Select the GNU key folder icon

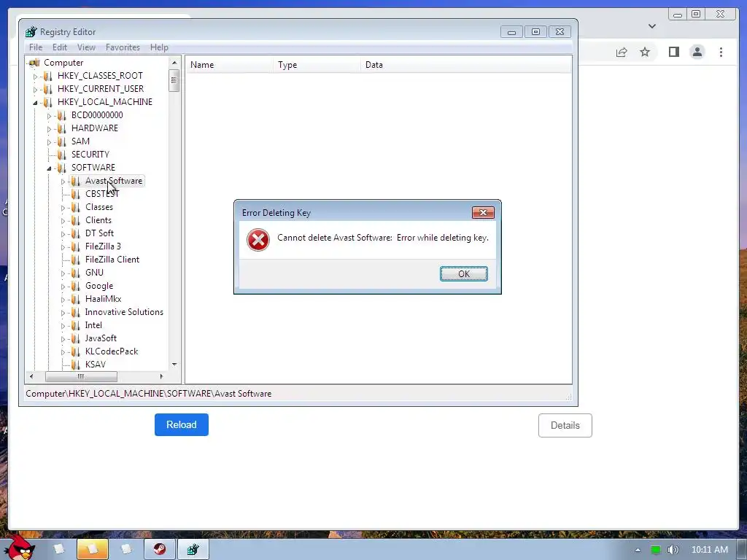coord(75,273)
